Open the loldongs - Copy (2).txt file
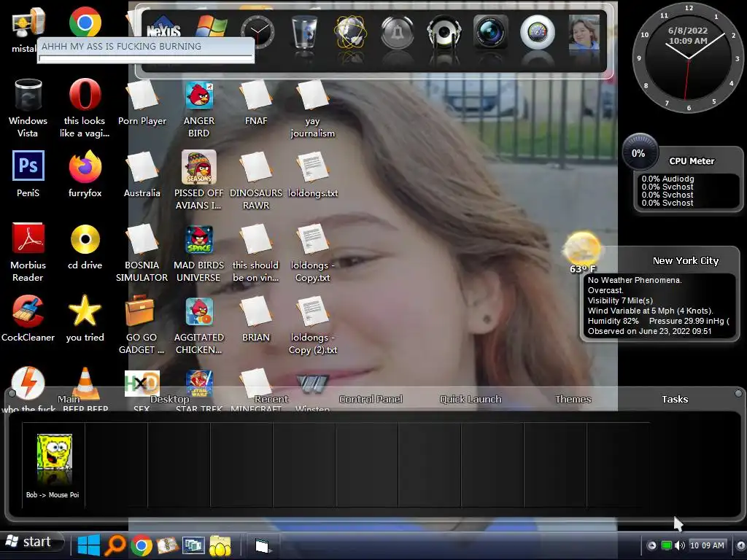The image size is (747, 560). (312, 311)
